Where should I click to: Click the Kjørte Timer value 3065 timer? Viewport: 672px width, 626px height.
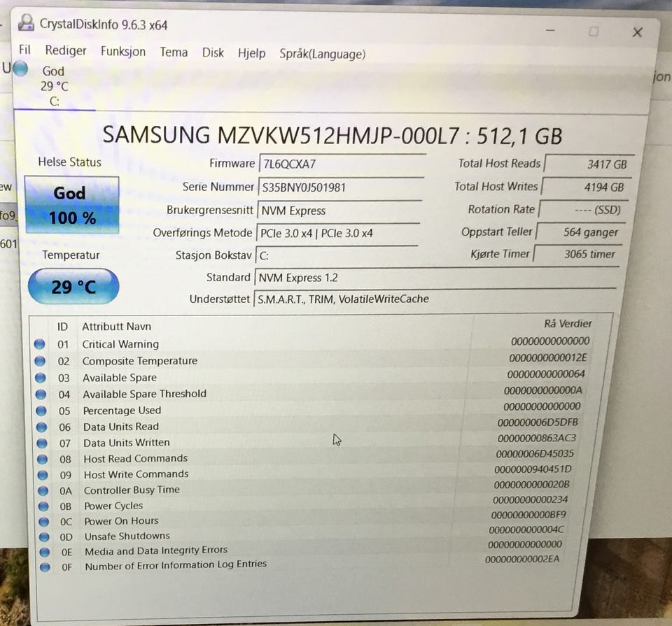click(577, 253)
